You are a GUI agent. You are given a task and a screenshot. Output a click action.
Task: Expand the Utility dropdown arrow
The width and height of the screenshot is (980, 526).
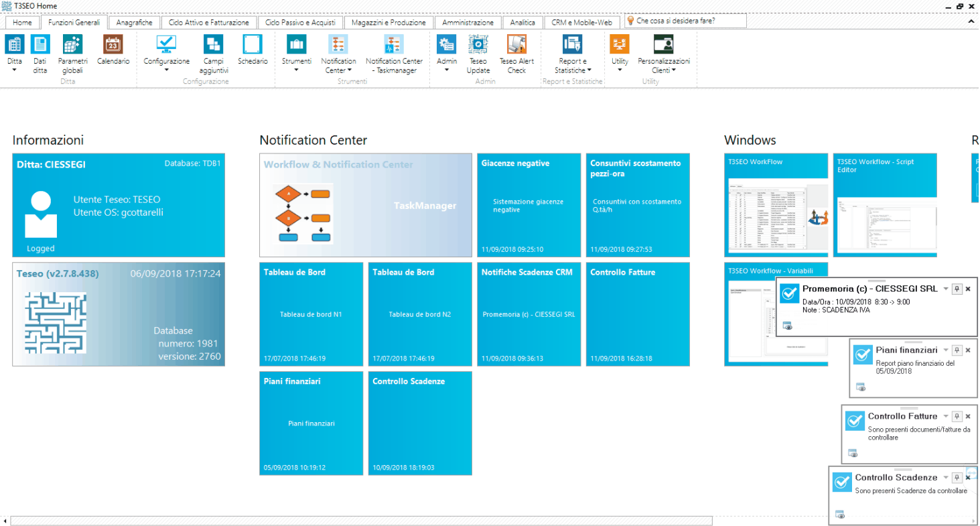[620, 69]
